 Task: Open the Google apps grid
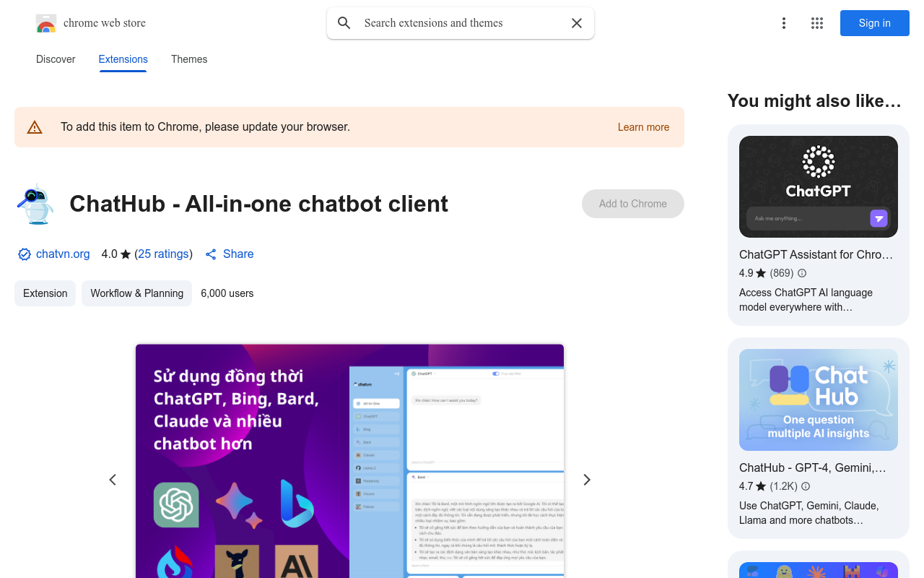pyautogui.click(x=817, y=23)
